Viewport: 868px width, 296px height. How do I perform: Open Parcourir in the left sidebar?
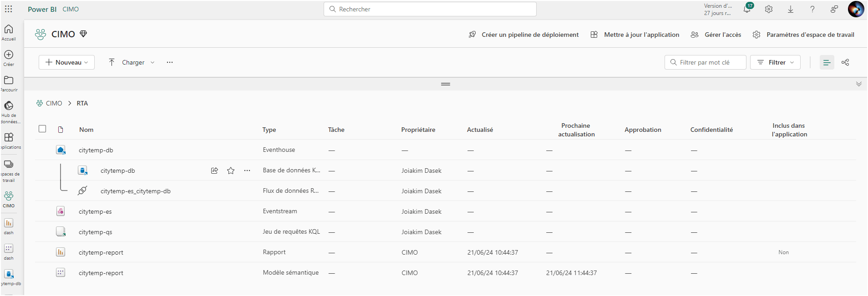click(x=9, y=84)
